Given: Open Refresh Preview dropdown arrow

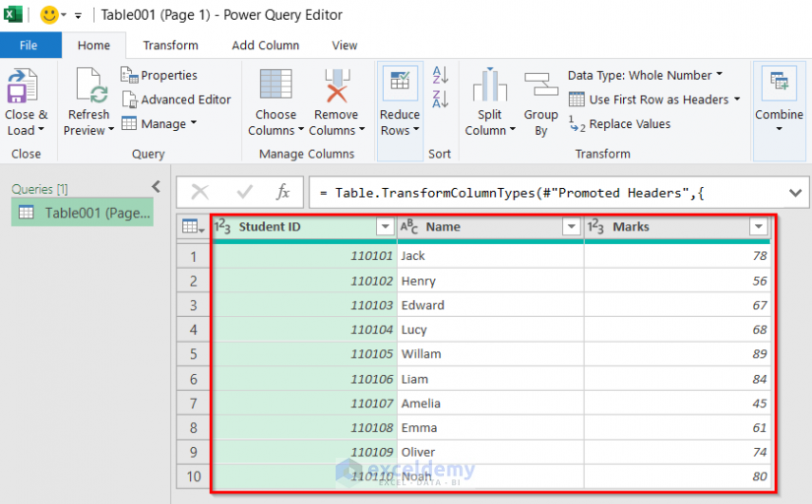Looking at the screenshot, I should pyautogui.click(x=111, y=130).
